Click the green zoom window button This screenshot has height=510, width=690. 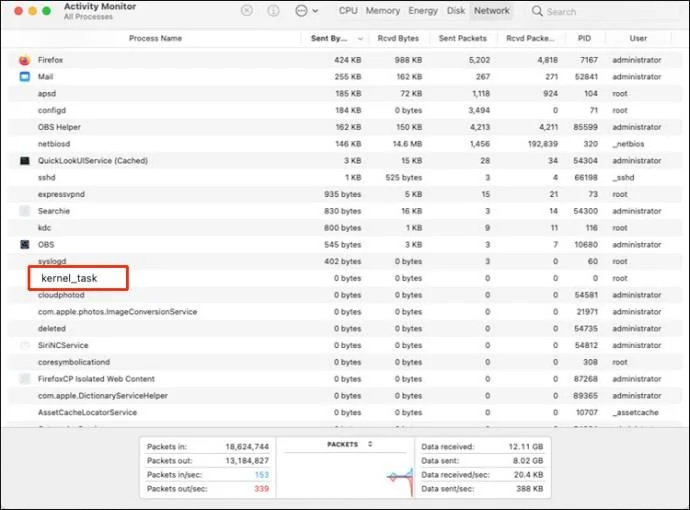pyautogui.click(x=46, y=11)
